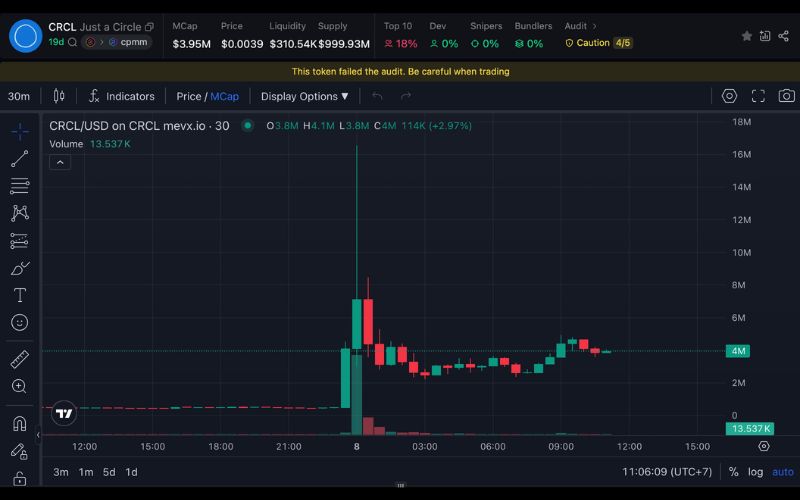Select the pattern drawing tool
The width and height of the screenshot is (800, 500).
[20, 213]
